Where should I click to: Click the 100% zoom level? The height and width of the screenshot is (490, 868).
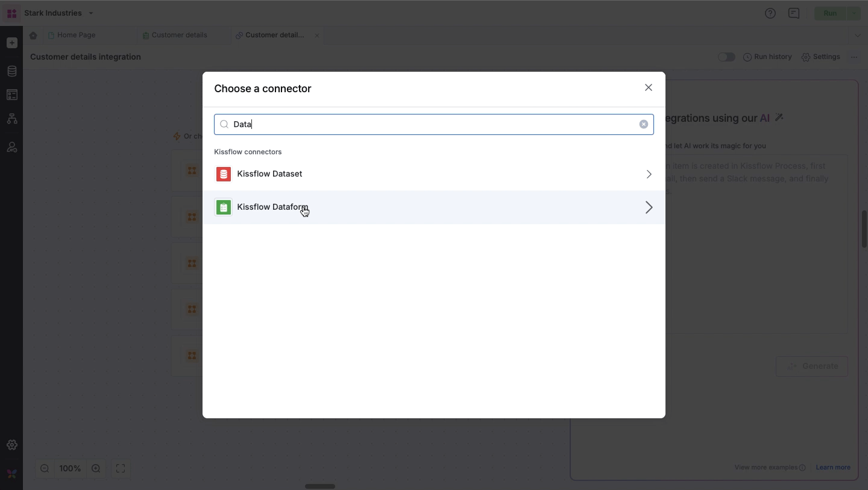point(70,468)
